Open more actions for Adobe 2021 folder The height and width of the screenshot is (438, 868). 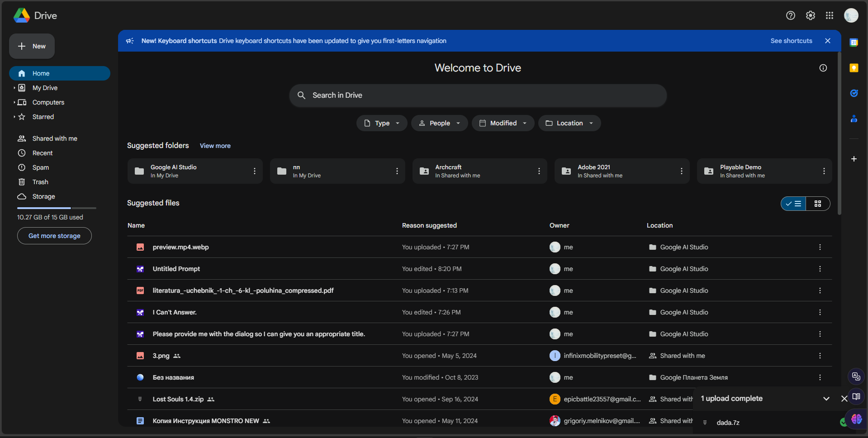click(681, 171)
